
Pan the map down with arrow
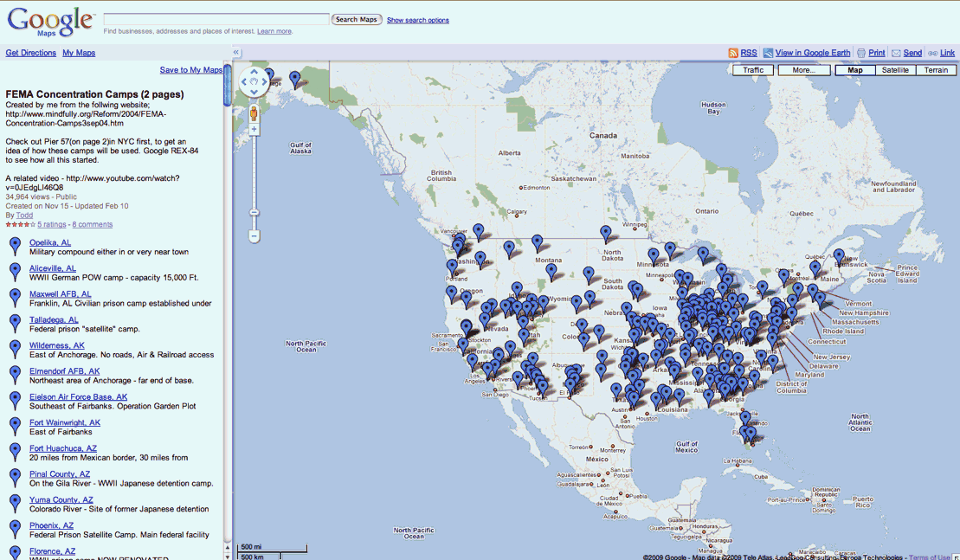254,92
